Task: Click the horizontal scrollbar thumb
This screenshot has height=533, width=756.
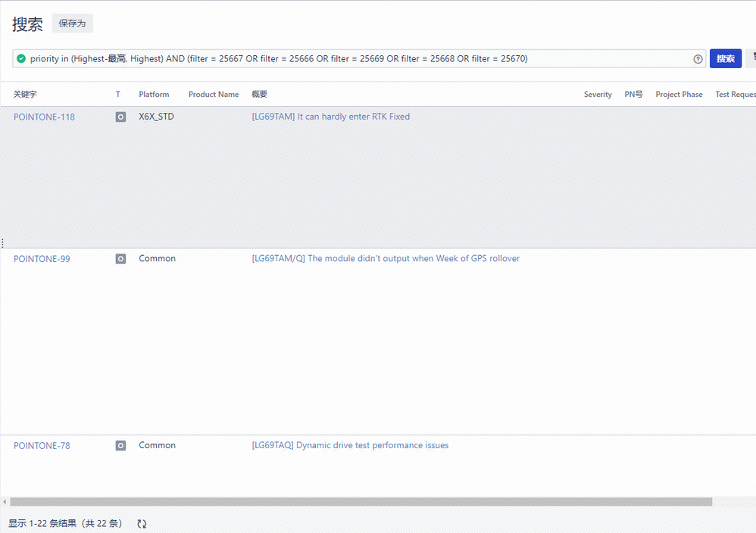Action: pyautogui.click(x=361, y=502)
